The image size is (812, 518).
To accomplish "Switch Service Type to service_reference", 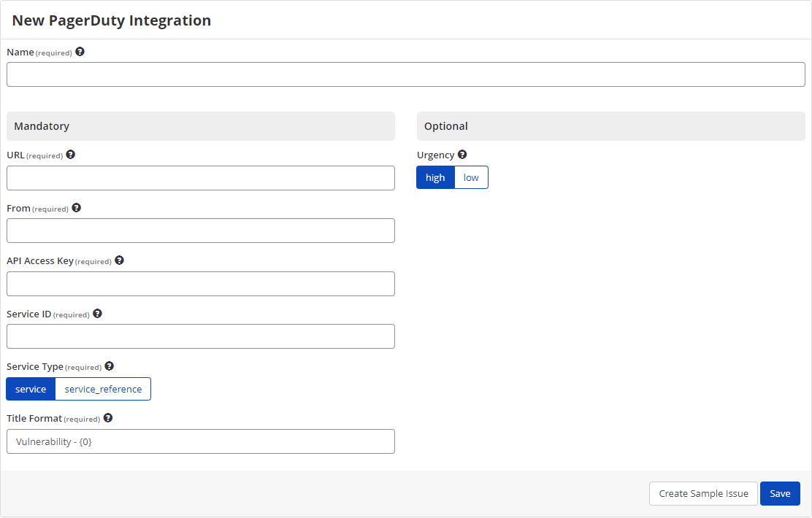I will (102, 388).
